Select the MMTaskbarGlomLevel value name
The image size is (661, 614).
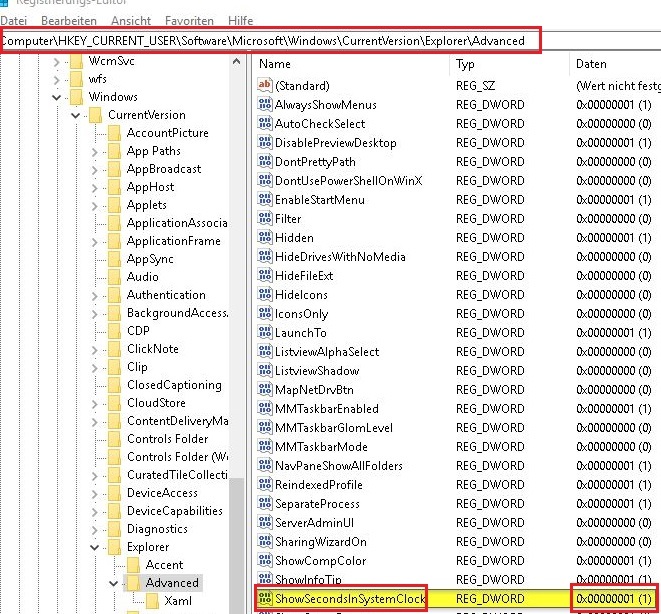334,428
